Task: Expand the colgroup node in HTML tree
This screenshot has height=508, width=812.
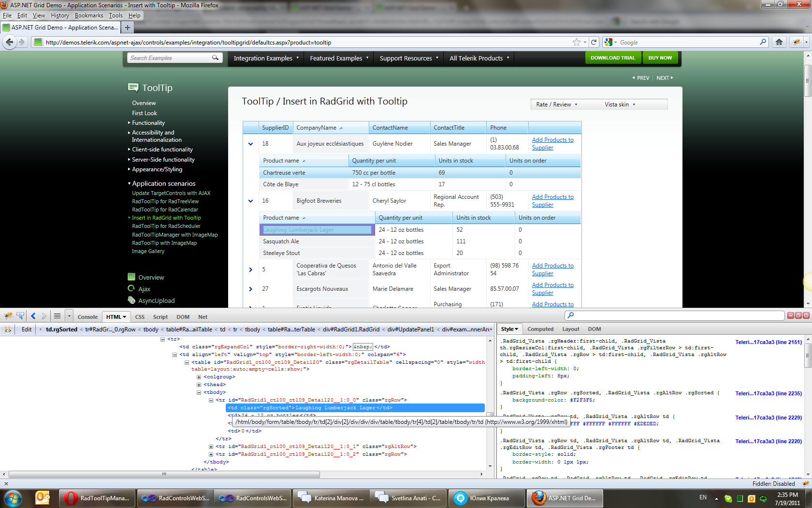Action: point(199,377)
